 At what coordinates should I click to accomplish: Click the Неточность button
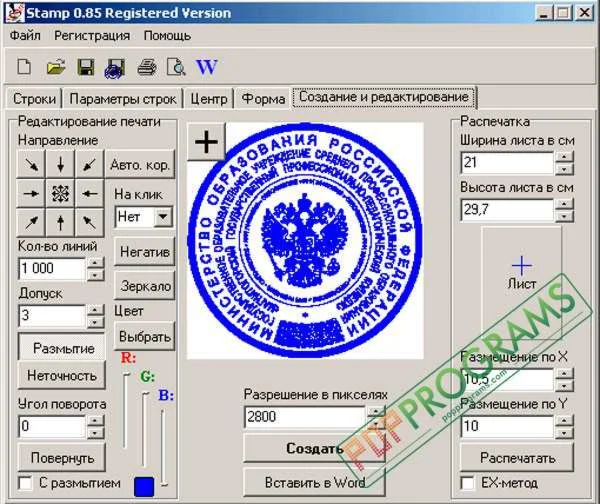coord(62,375)
